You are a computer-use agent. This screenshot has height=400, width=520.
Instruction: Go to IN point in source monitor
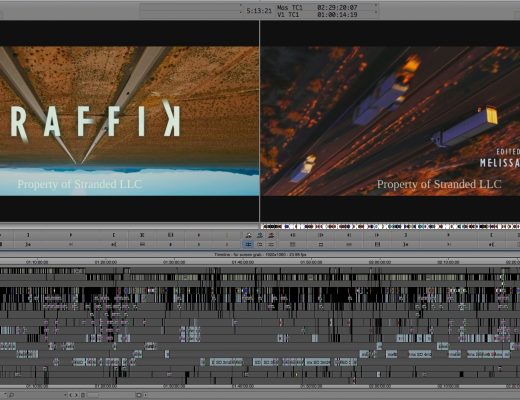(x=28, y=244)
